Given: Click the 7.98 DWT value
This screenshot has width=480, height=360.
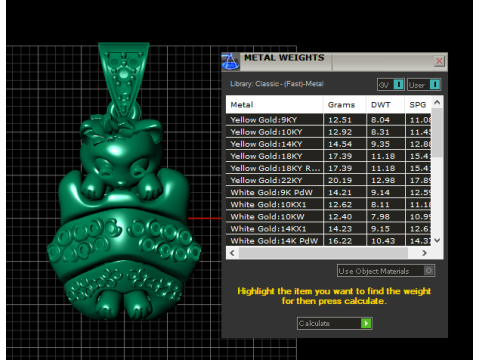Looking at the screenshot, I should 380,217.
